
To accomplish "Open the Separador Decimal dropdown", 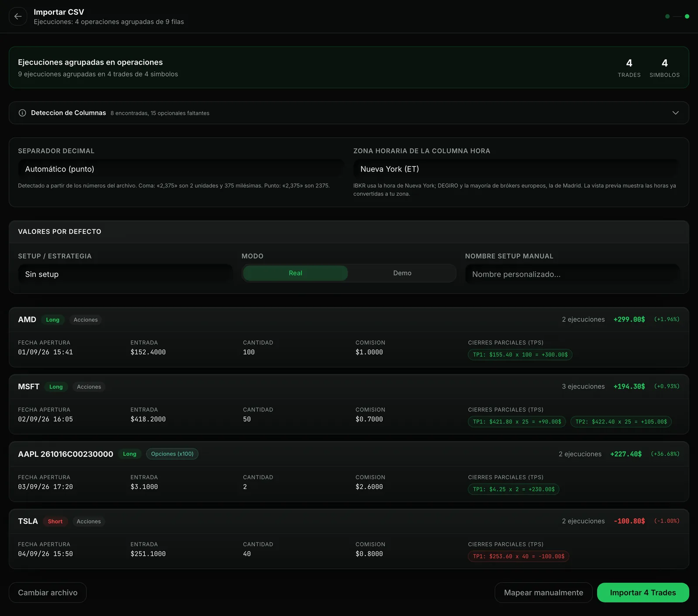I will (x=181, y=169).
